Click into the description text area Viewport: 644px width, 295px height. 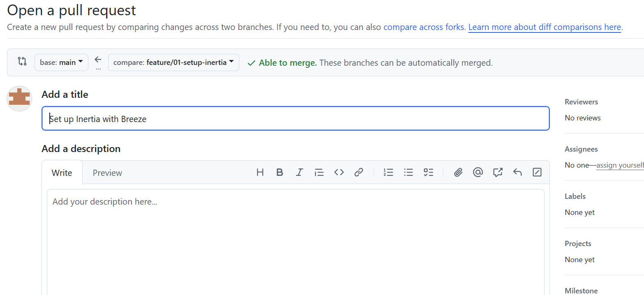pyautogui.click(x=295, y=242)
